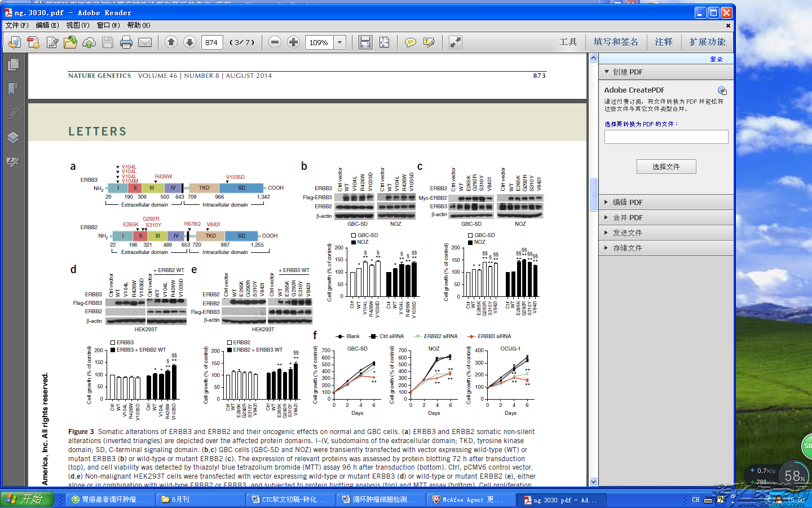Click the save floppy disk icon
The height and width of the screenshot is (508, 812).
click(x=108, y=42)
